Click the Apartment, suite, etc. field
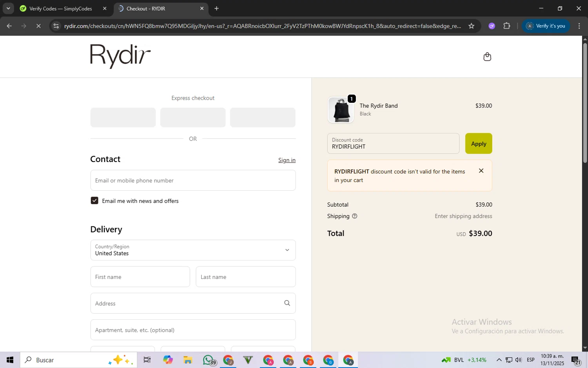588x368 pixels. [x=193, y=330]
